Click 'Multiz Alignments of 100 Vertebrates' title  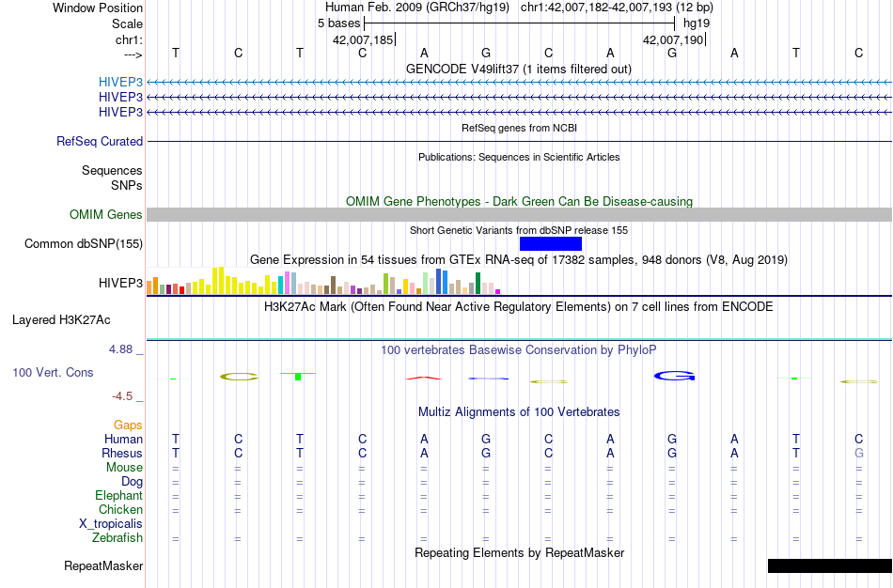tap(519, 412)
